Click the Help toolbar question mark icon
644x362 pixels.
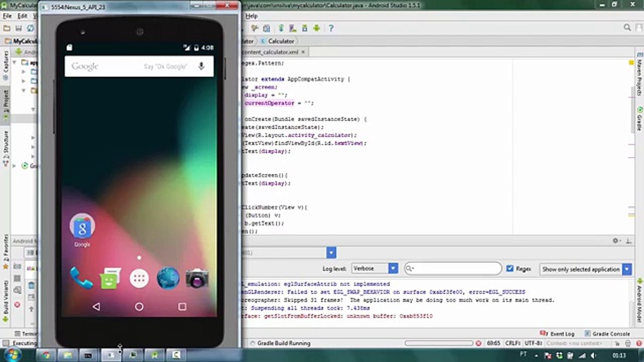click(331, 28)
